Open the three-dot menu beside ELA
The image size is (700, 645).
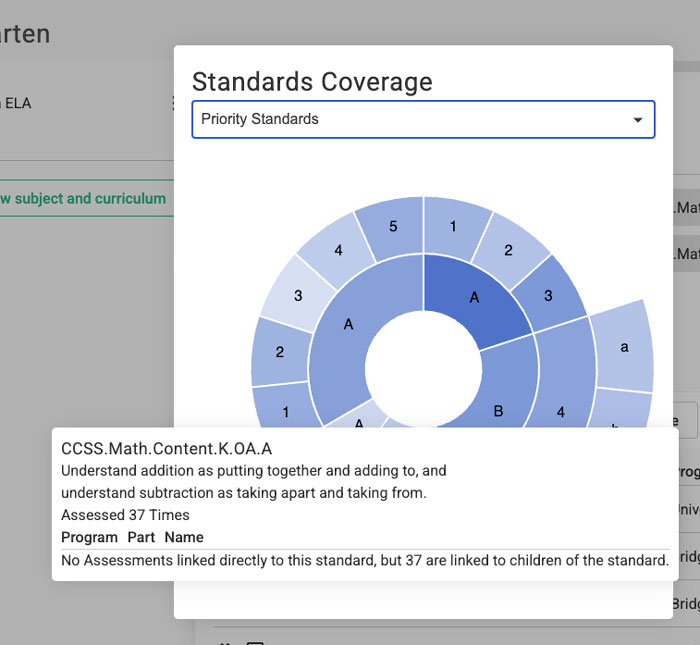pyautogui.click(x=173, y=103)
